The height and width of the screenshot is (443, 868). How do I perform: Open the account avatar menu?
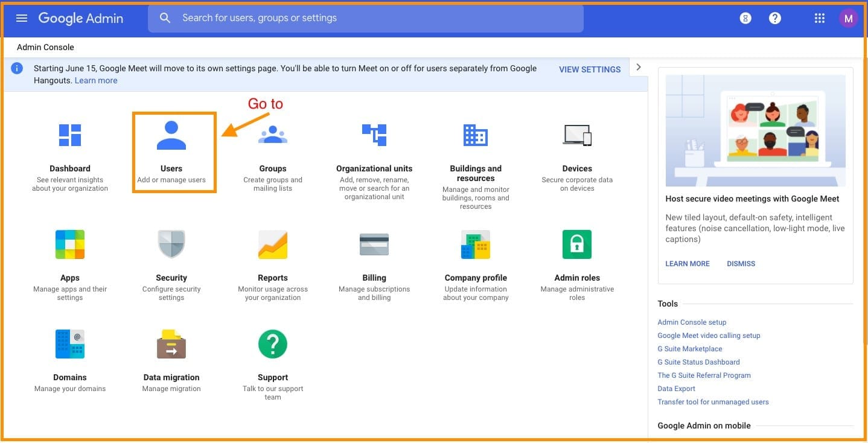click(x=848, y=18)
